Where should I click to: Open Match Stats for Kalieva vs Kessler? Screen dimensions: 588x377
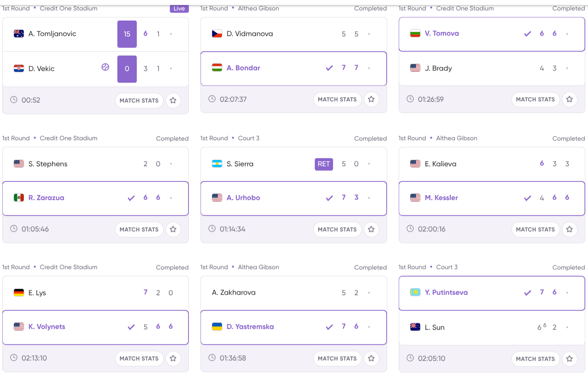pos(535,229)
